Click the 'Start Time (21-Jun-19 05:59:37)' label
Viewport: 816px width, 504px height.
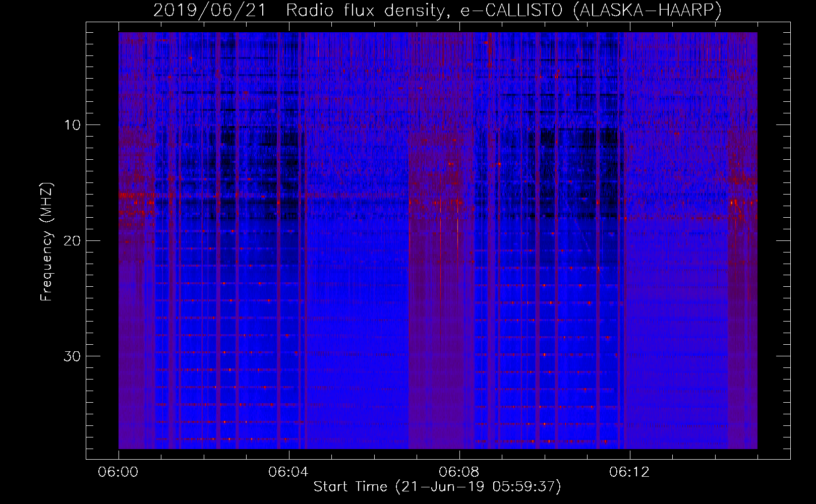click(437, 487)
